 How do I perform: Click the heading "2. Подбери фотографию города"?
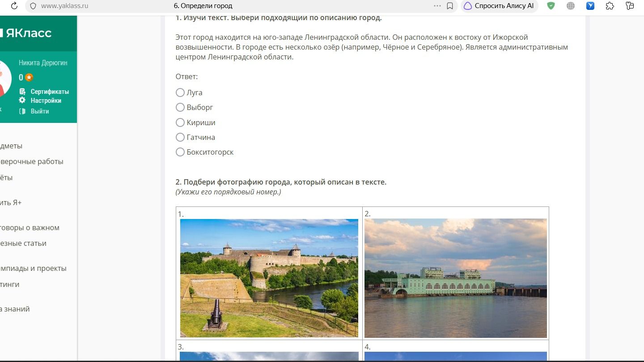[x=281, y=182]
